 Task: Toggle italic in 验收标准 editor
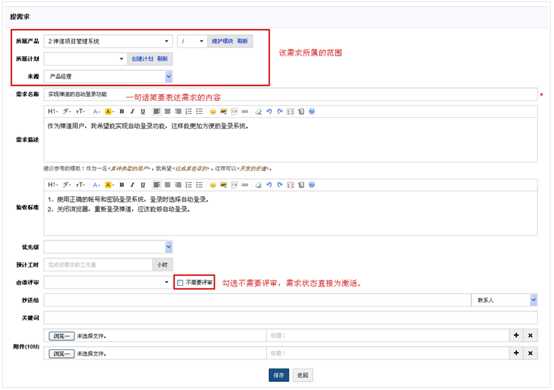132,185
